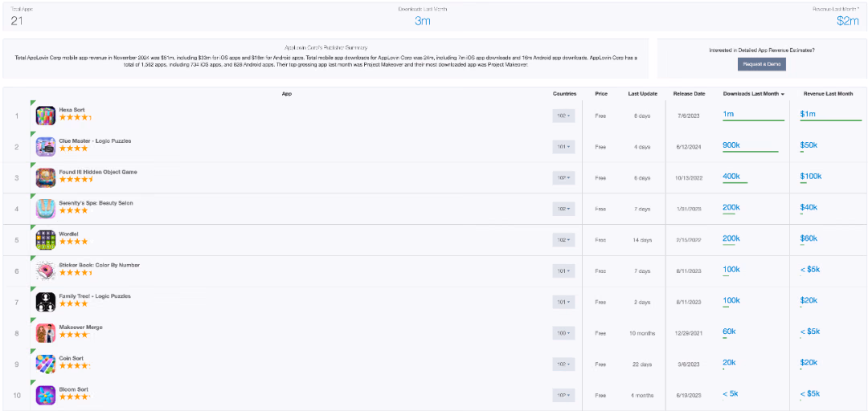
Task: Open the Wordle! app icon
Action: [45, 239]
